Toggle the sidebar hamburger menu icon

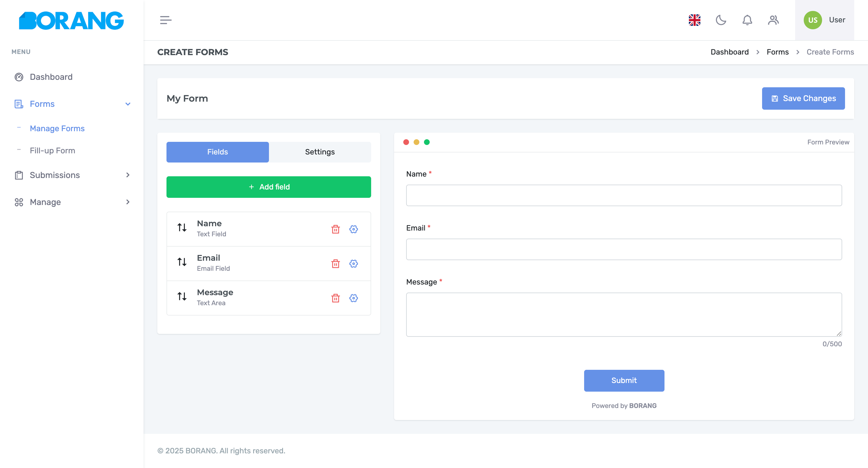click(165, 20)
